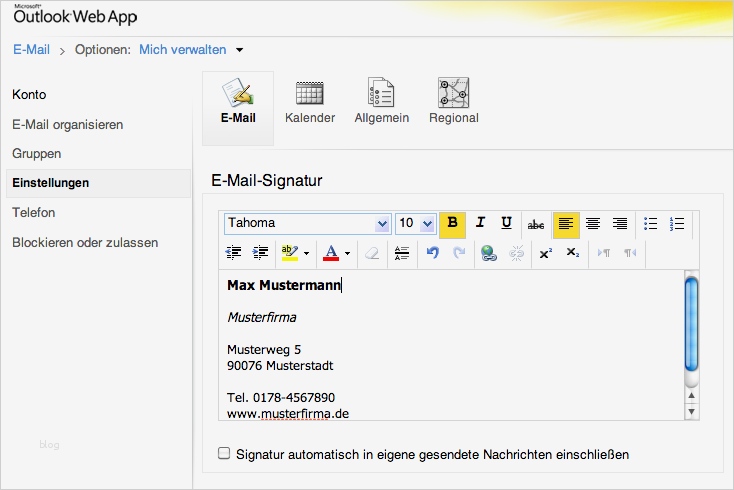Insert a hyperlink
This screenshot has width=734, height=490.
pos(489,253)
